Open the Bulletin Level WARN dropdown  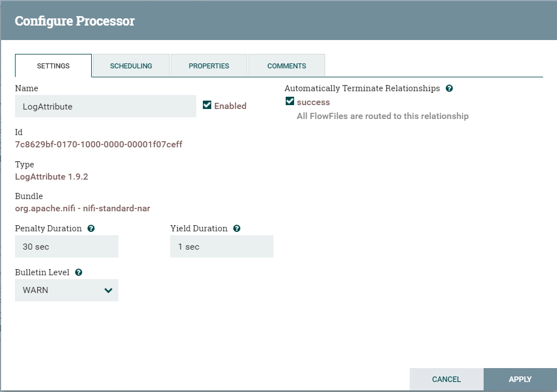pyautogui.click(x=66, y=290)
